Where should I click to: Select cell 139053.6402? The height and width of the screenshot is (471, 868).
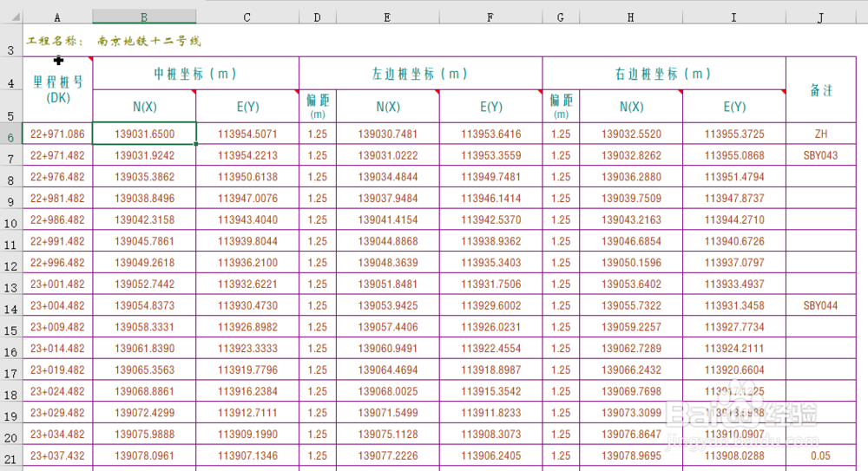click(631, 284)
